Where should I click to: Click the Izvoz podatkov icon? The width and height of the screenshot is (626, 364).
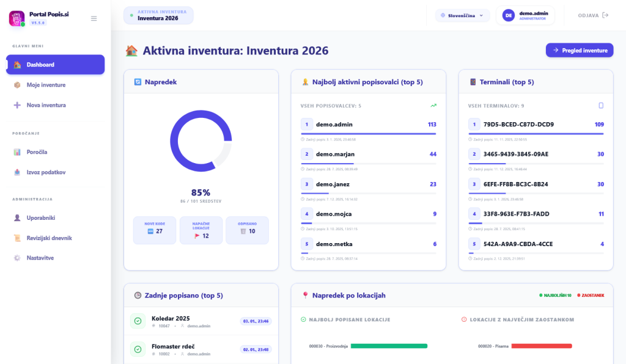point(17,172)
